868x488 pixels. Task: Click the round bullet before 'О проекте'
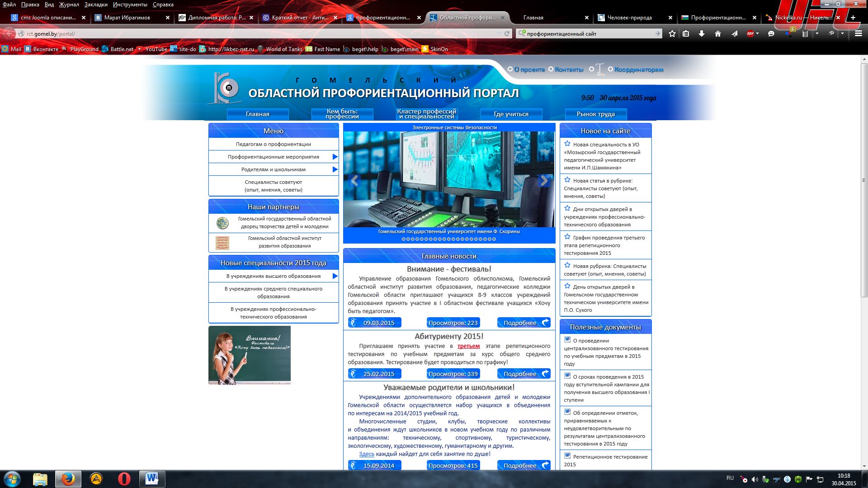510,69
